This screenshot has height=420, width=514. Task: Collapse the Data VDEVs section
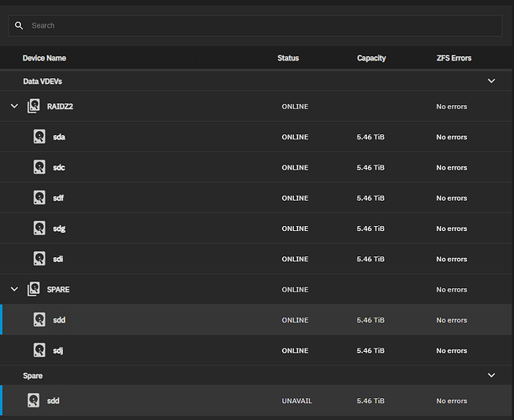[x=491, y=81]
